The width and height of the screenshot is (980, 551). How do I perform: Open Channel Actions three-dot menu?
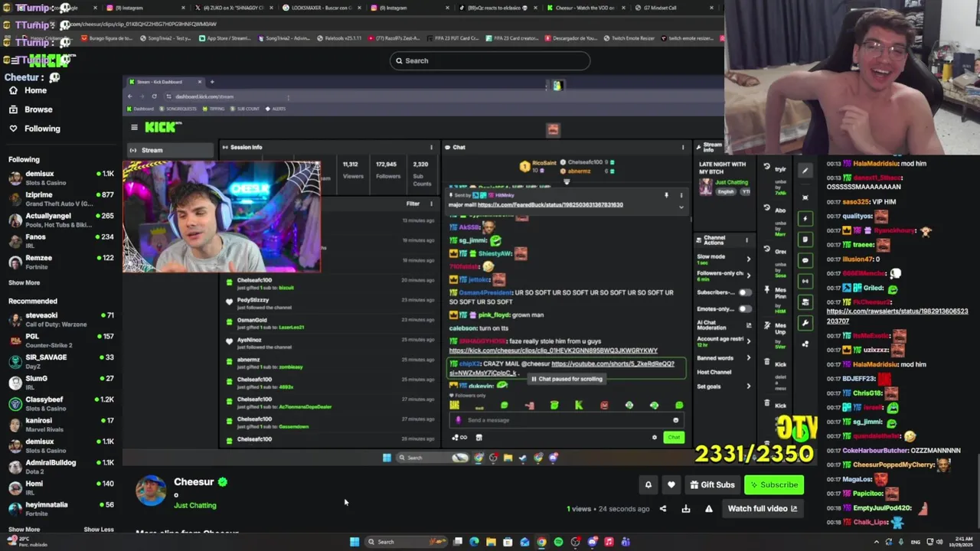point(747,240)
